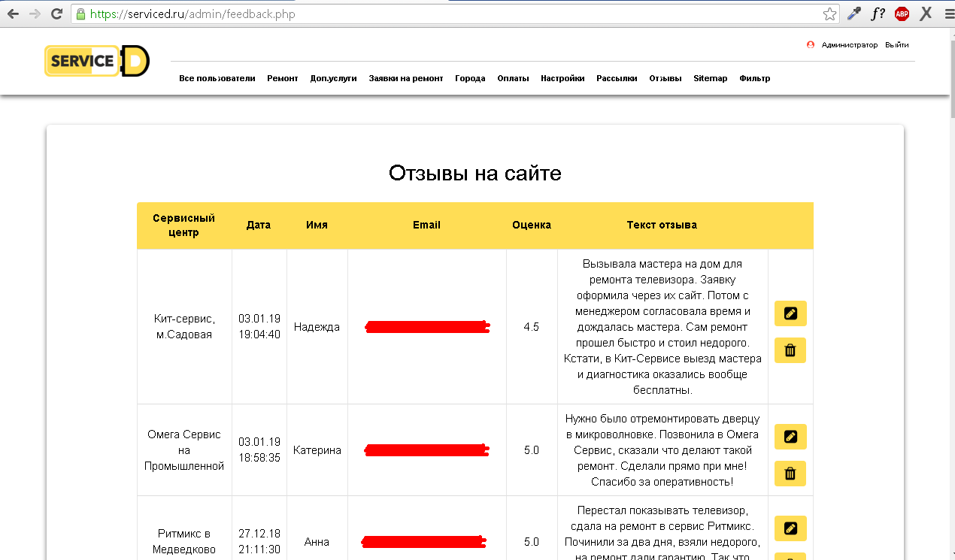Viewport: 955px width, 560px height.
Task: Select the Омега Сервис на Промышленной cell
Action: (184, 450)
